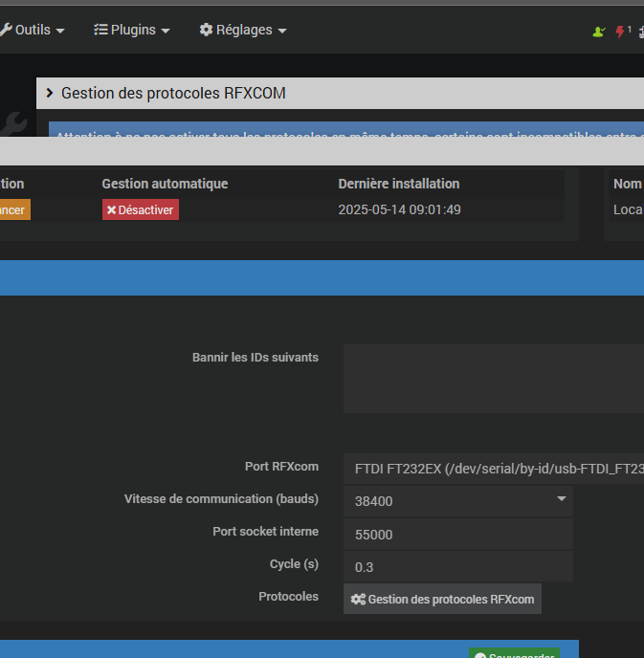Click the Cycle (s) value field
Screen dimensions: 644x658
pos(457,566)
